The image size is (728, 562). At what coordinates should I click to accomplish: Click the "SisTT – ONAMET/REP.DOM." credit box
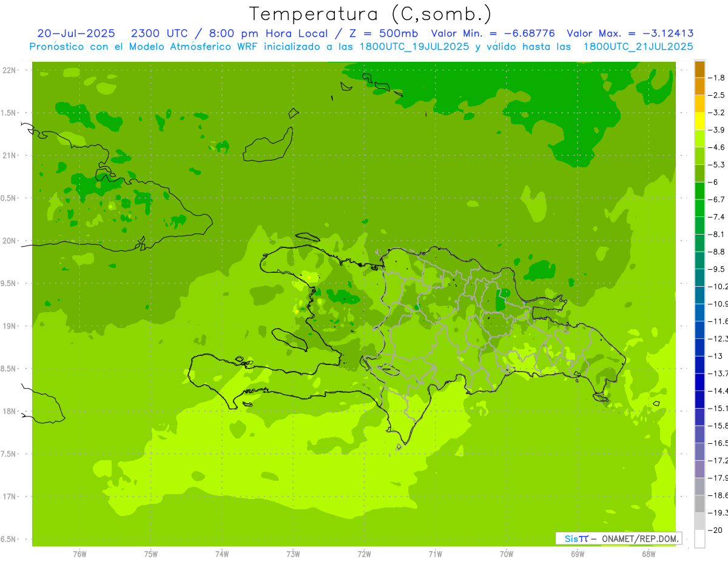pyautogui.click(x=618, y=538)
